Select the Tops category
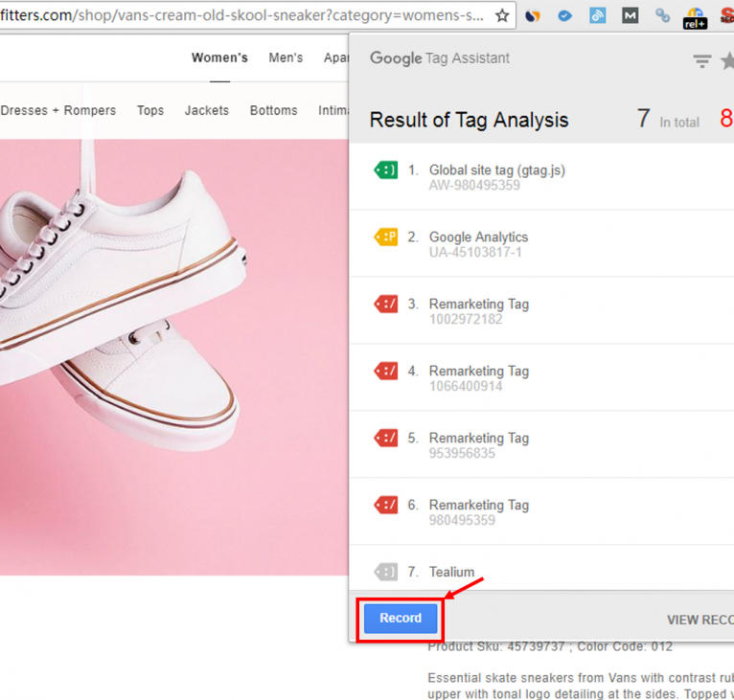The image size is (734, 700). pyautogui.click(x=150, y=110)
